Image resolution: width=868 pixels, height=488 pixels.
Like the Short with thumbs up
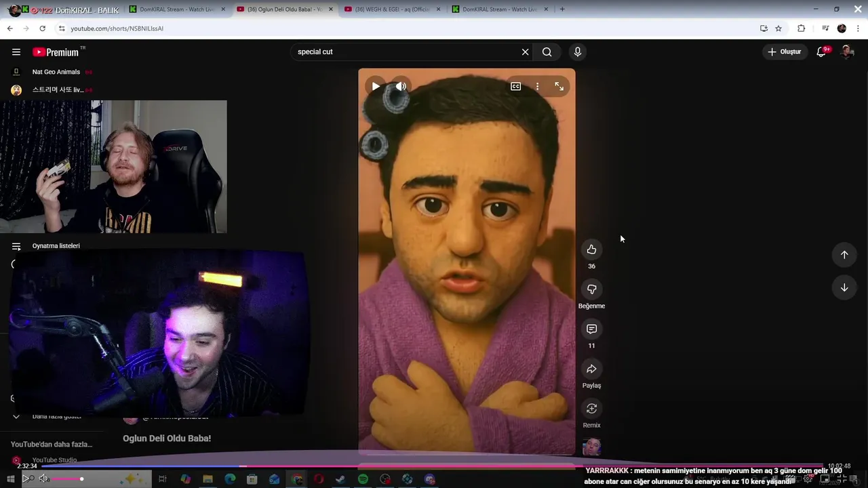pyautogui.click(x=591, y=249)
